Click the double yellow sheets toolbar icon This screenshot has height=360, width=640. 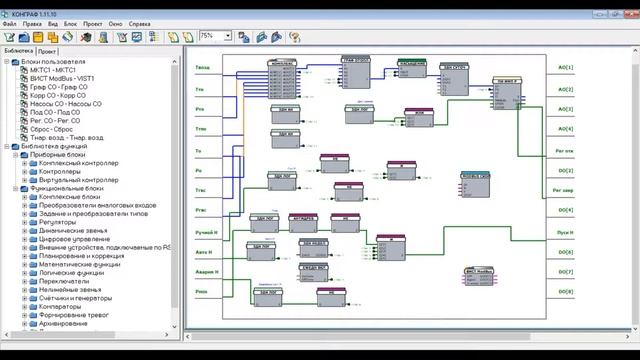(x=53, y=37)
